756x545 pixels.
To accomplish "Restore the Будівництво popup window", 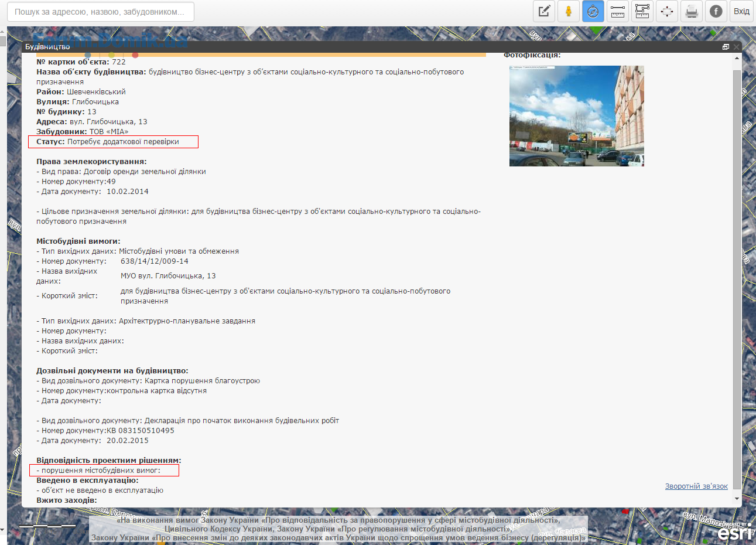I will (x=726, y=47).
